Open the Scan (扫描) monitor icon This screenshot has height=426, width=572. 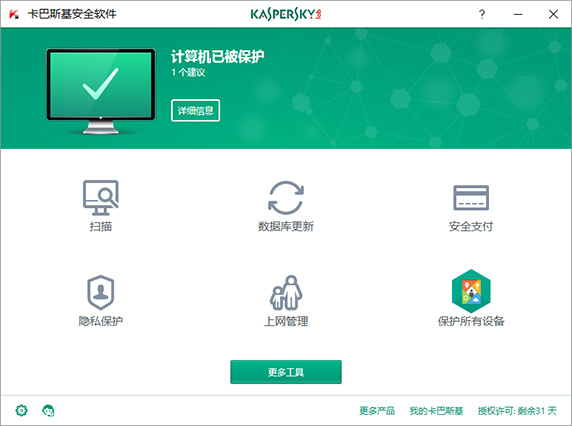[101, 197]
